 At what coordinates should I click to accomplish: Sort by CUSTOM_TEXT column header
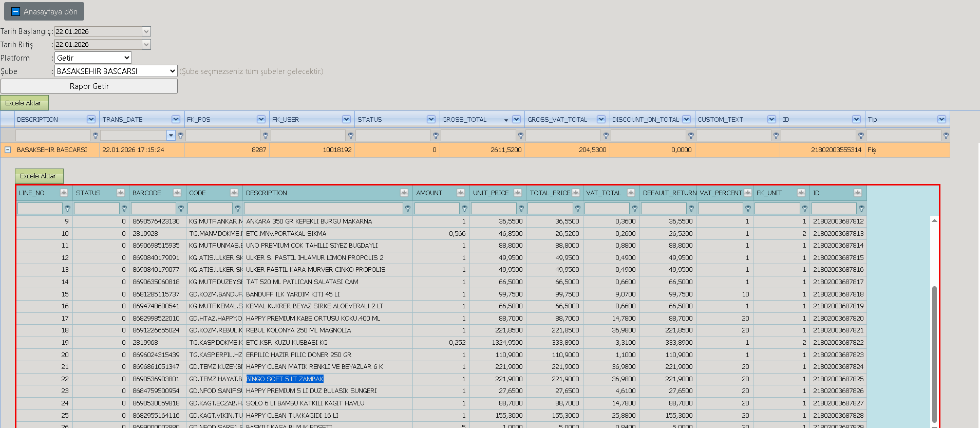tap(720, 119)
